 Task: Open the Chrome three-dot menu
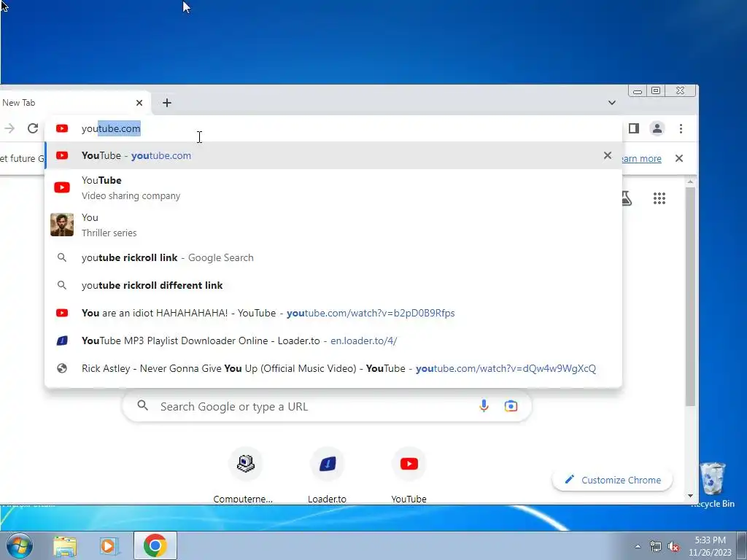681,128
